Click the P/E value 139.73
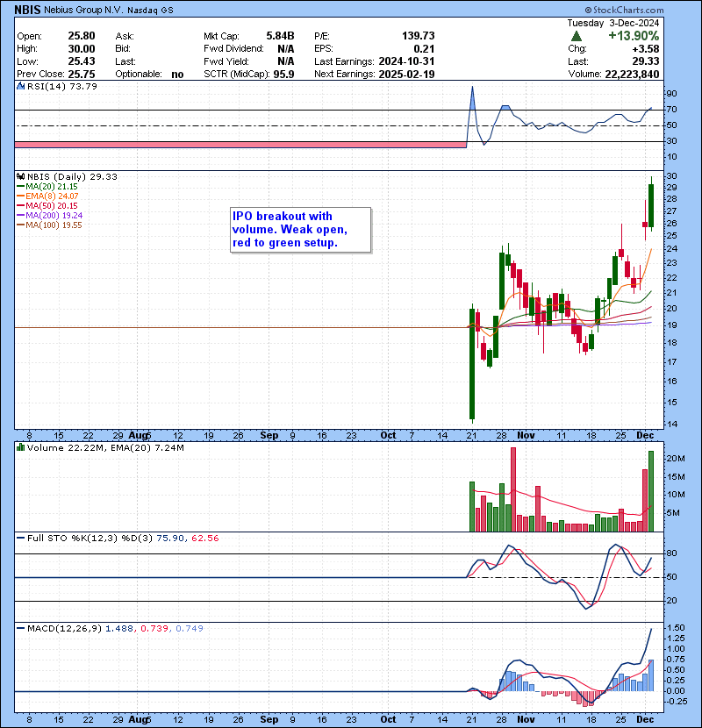 click(x=419, y=36)
